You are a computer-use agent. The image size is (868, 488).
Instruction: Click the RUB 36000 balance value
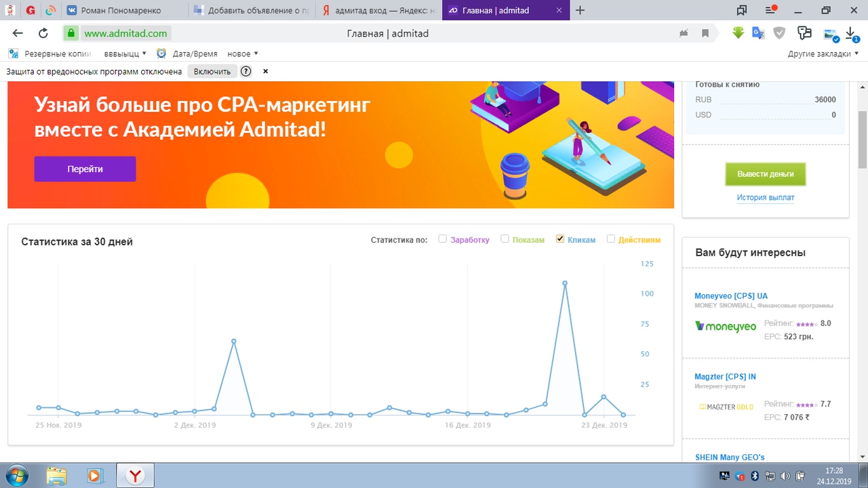825,100
